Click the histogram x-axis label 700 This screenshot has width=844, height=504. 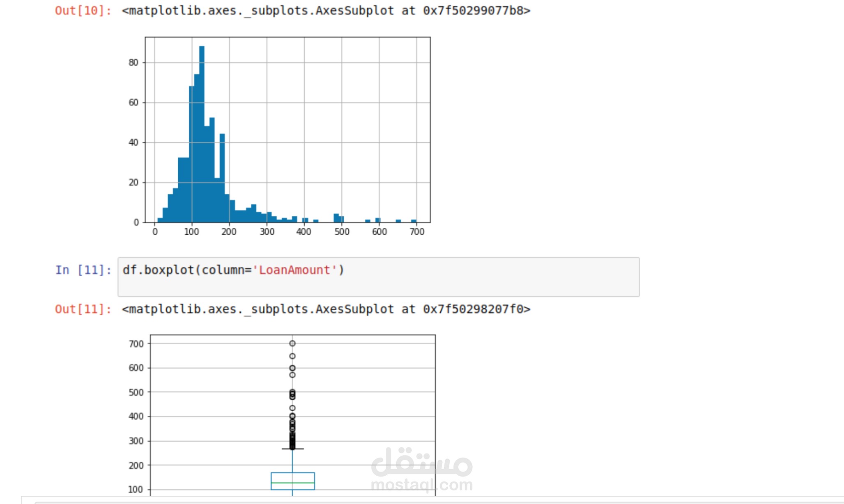(x=417, y=232)
